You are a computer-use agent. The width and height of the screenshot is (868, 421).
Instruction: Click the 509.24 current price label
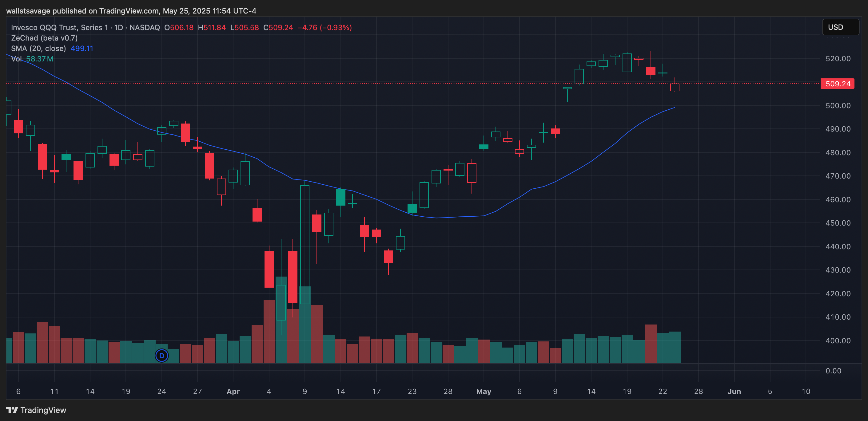(837, 84)
